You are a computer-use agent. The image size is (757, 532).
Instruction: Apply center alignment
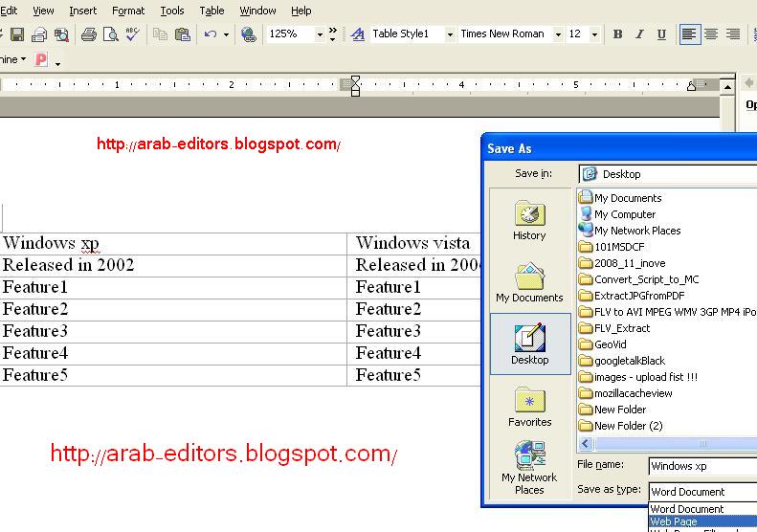(711, 34)
